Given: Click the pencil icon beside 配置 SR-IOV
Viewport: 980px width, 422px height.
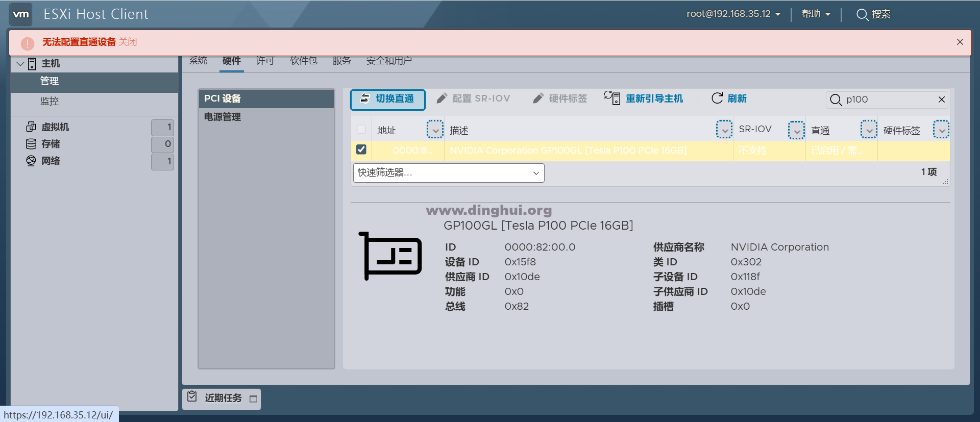Looking at the screenshot, I should (x=442, y=98).
